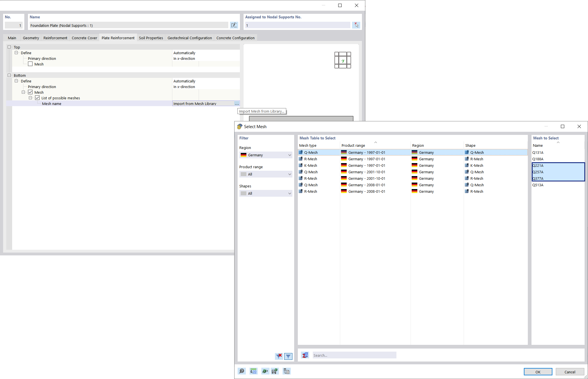The image size is (588, 379).
Task: Click the save floppy disk icon
Action: click(x=274, y=371)
